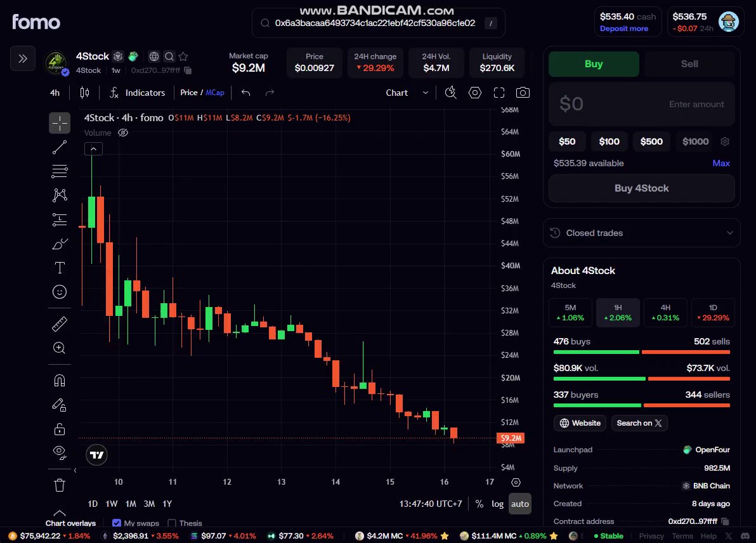Select the 5M change period

tap(570, 313)
